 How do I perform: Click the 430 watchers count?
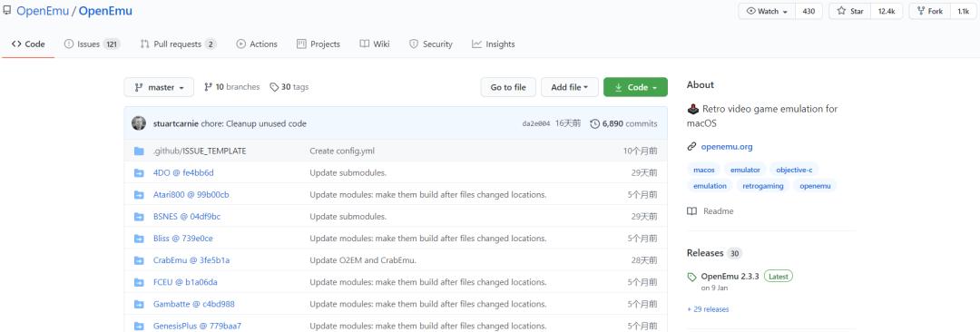pyautogui.click(x=808, y=11)
